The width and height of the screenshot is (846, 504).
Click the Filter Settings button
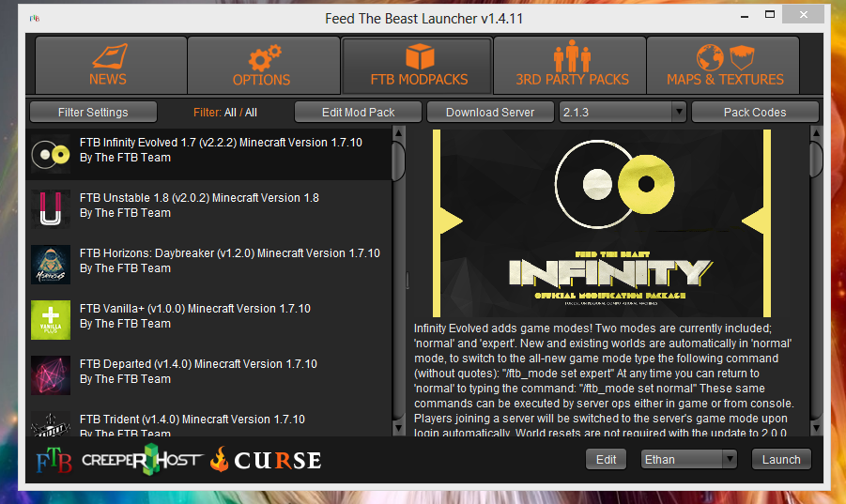[93, 112]
